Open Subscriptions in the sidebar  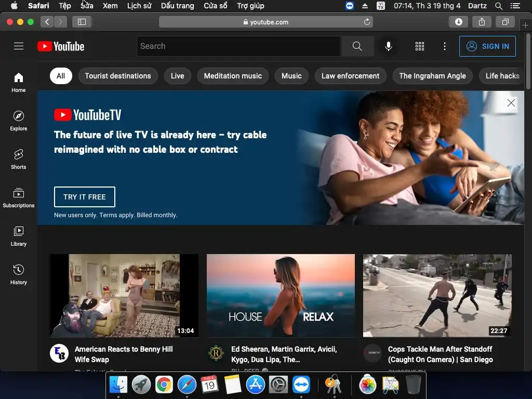click(19, 197)
